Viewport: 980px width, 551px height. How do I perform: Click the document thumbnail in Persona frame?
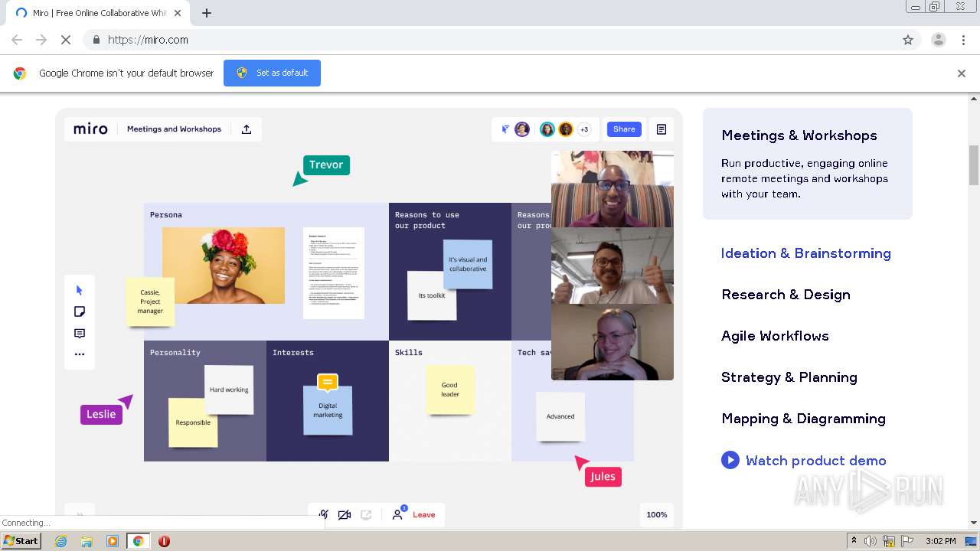pyautogui.click(x=334, y=273)
